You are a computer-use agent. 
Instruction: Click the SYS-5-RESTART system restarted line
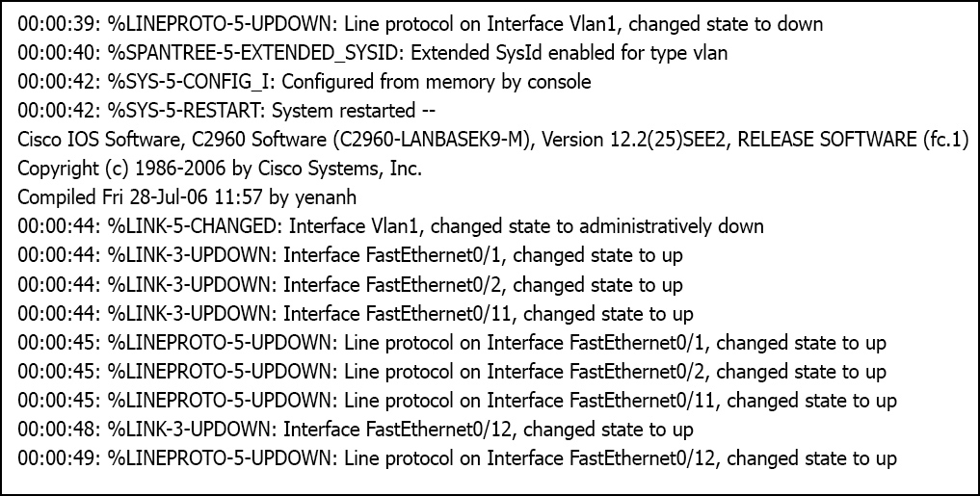click(x=226, y=111)
